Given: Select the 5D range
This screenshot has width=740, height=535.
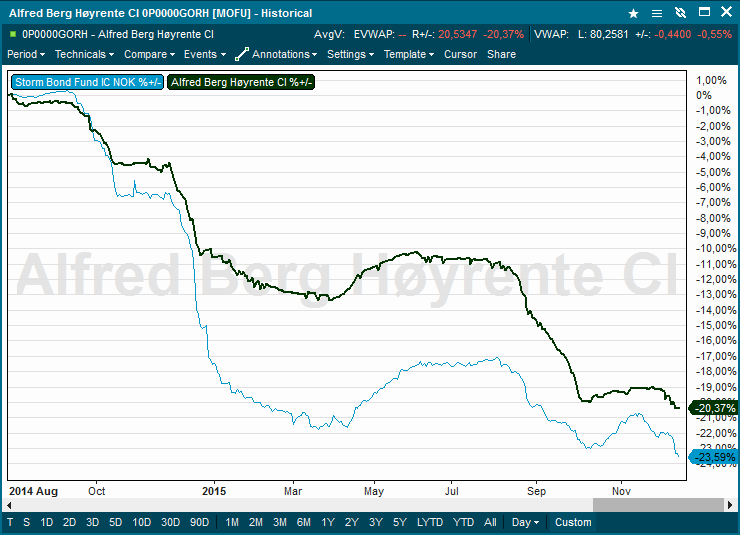Looking at the screenshot, I should (x=116, y=522).
